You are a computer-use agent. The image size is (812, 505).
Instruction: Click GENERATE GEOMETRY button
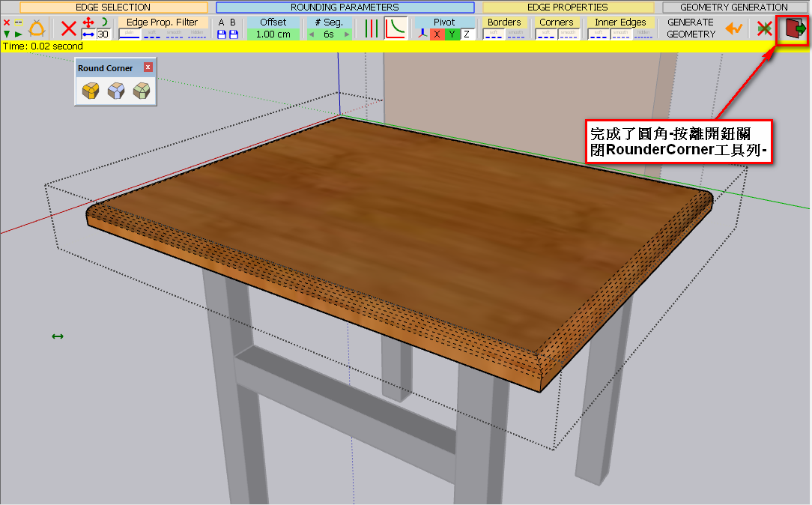pyautogui.click(x=691, y=28)
